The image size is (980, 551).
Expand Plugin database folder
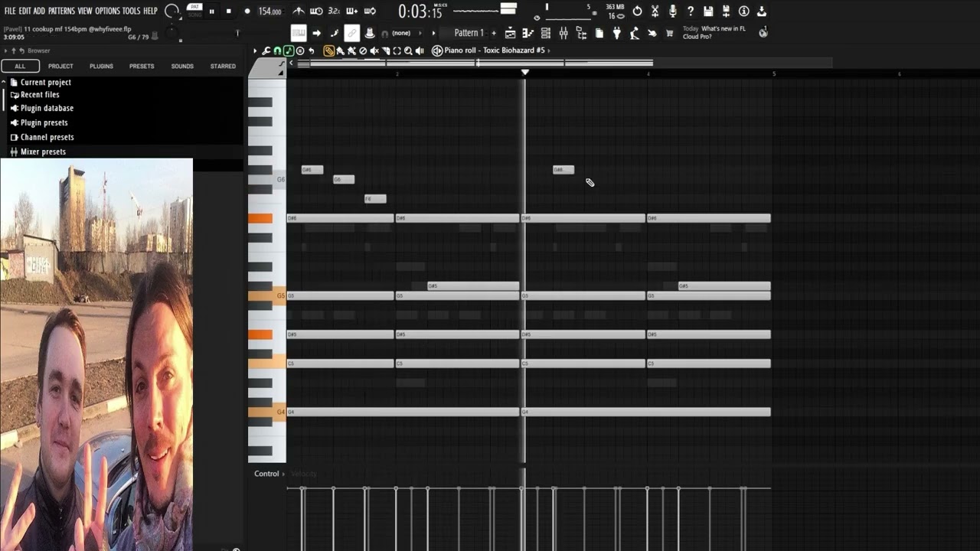pos(47,108)
